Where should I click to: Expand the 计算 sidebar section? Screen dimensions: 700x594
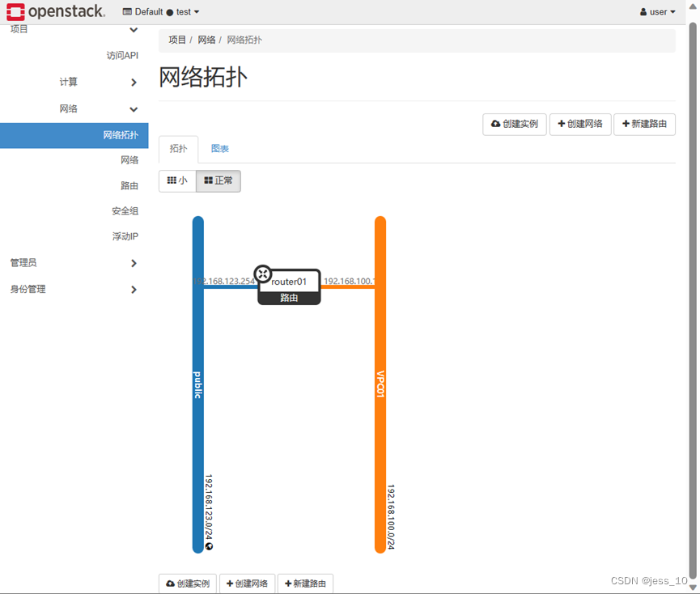point(69,82)
